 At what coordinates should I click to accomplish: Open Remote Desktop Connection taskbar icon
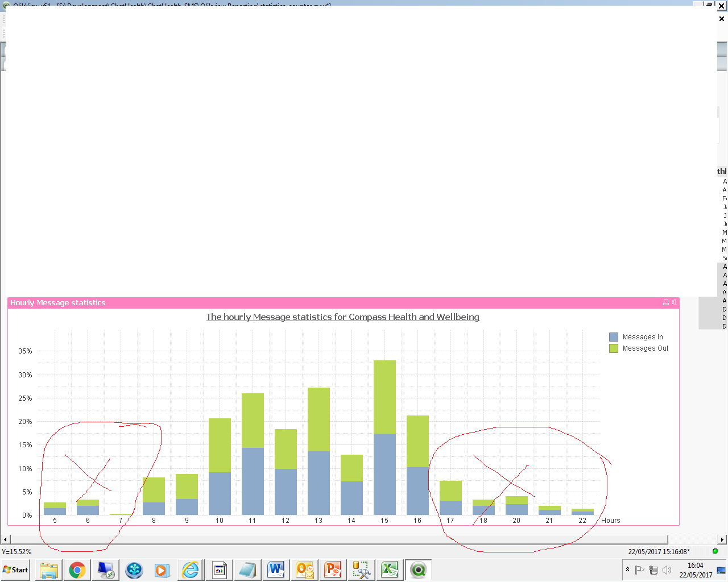pos(106,570)
